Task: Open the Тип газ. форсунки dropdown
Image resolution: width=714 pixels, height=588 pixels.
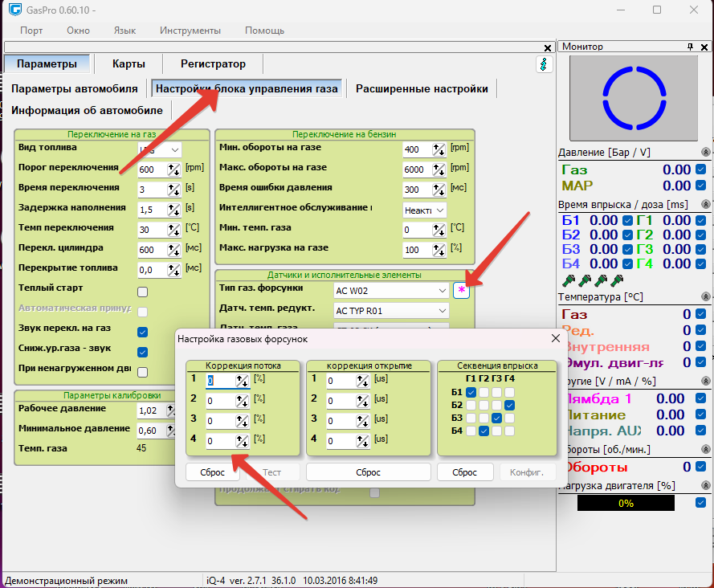Action: pos(391,291)
